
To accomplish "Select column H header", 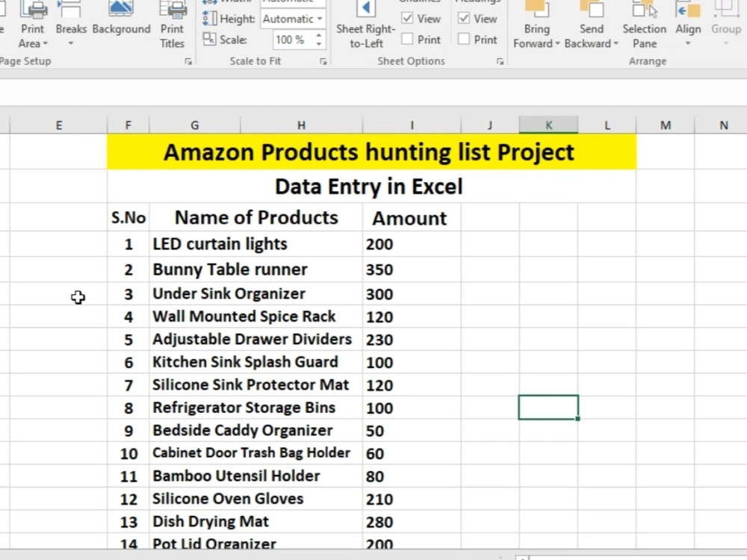I will coord(302,125).
